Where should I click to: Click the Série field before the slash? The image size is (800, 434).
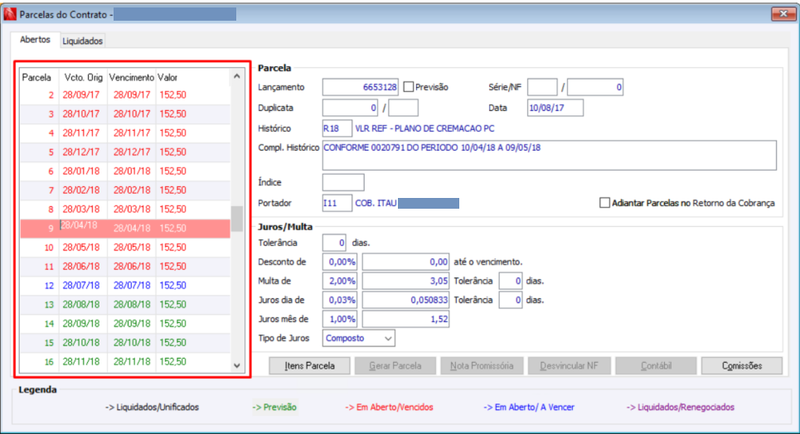click(x=542, y=87)
